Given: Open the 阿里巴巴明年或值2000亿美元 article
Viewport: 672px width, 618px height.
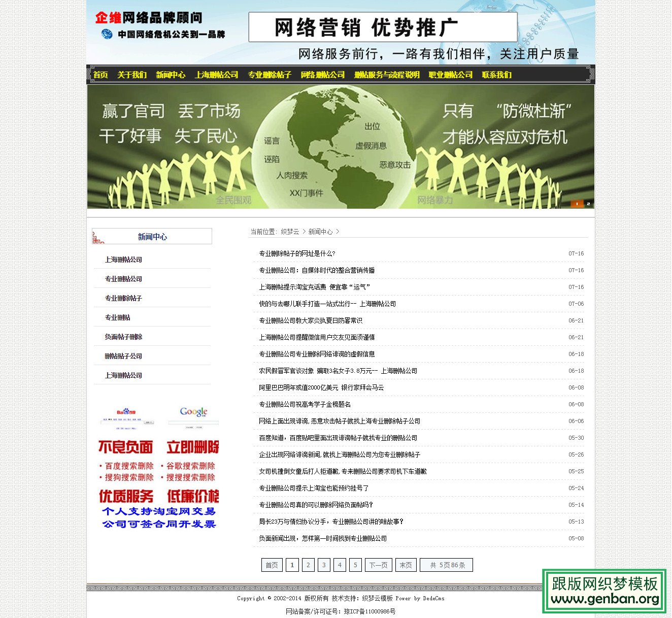Looking at the screenshot, I should pos(321,387).
